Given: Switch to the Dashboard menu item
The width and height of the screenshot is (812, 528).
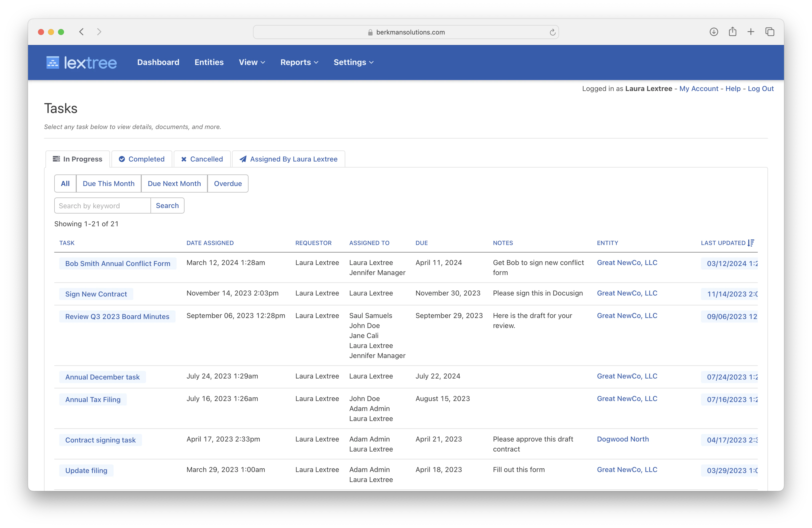Looking at the screenshot, I should (158, 62).
